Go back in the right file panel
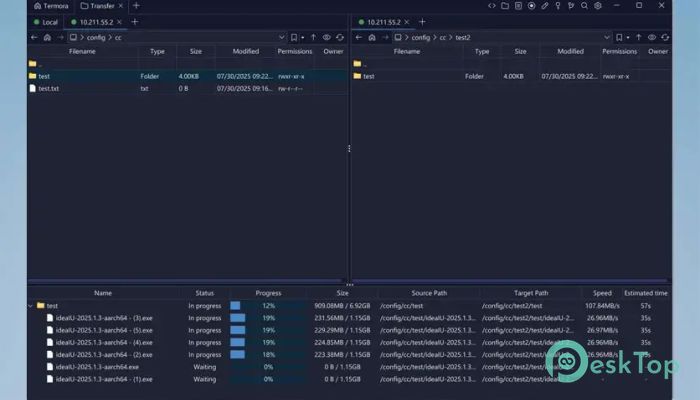700x400 pixels. pyautogui.click(x=358, y=38)
